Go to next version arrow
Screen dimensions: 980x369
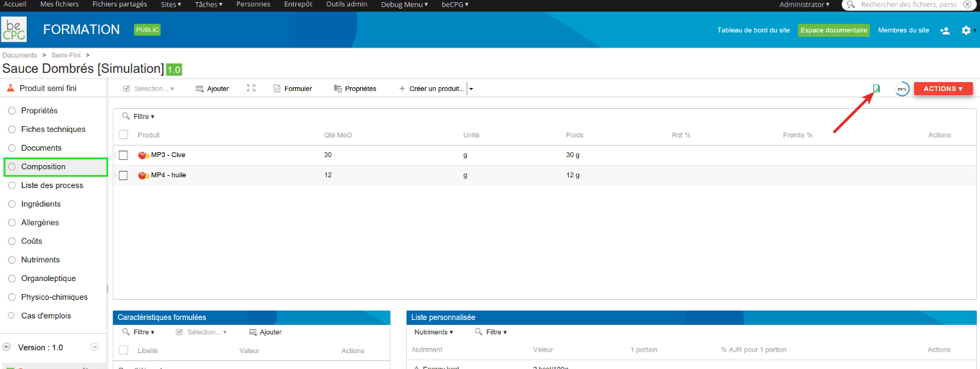click(x=94, y=347)
